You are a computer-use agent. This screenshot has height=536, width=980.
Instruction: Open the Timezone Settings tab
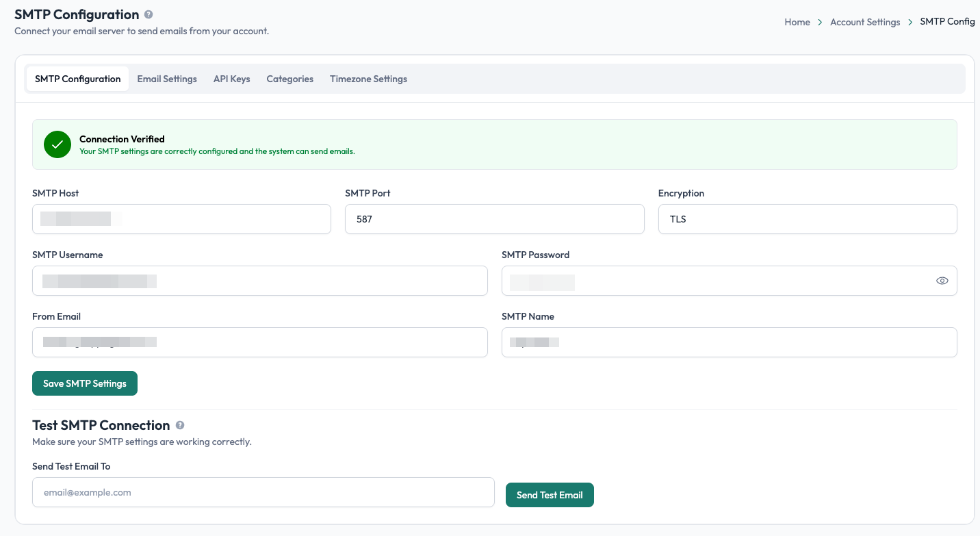click(x=368, y=79)
